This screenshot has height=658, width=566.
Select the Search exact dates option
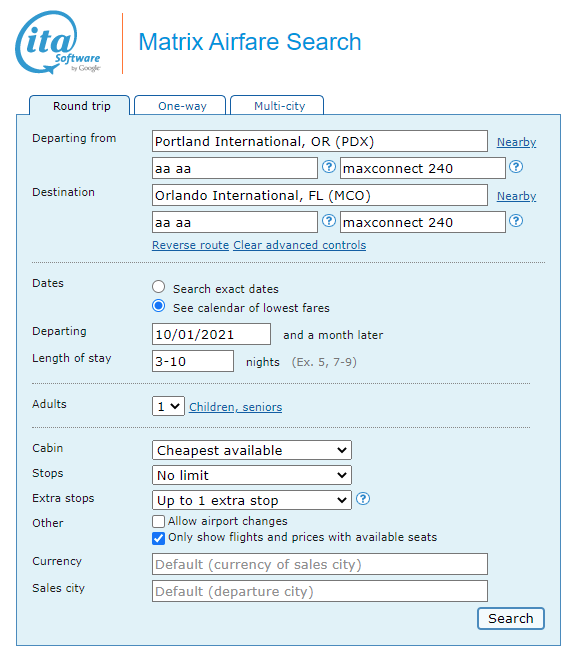tap(159, 287)
